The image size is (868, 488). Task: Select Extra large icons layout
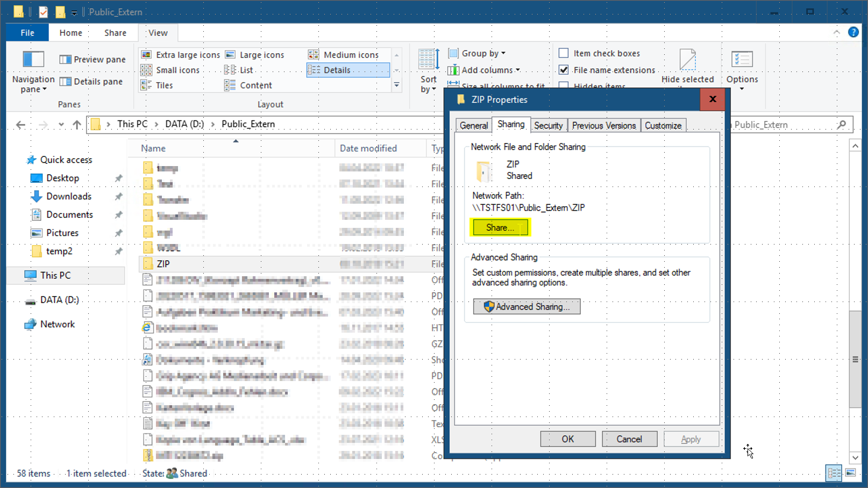(x=181, y=55)
